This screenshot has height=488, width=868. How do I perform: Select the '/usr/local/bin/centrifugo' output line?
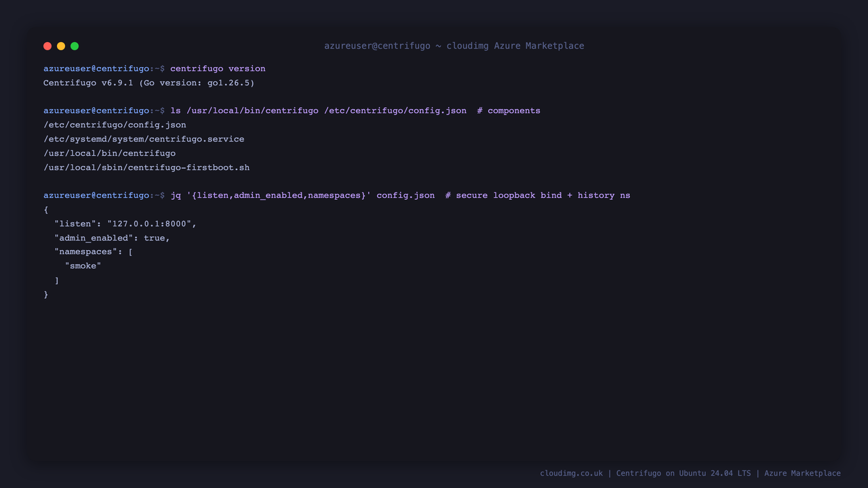[x=109, y=153]
